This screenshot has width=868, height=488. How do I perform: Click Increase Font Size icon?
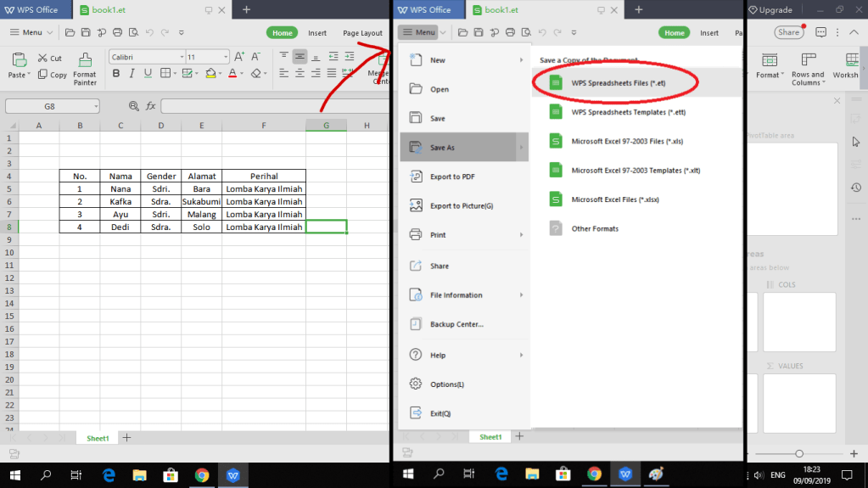tap(239, 57)
